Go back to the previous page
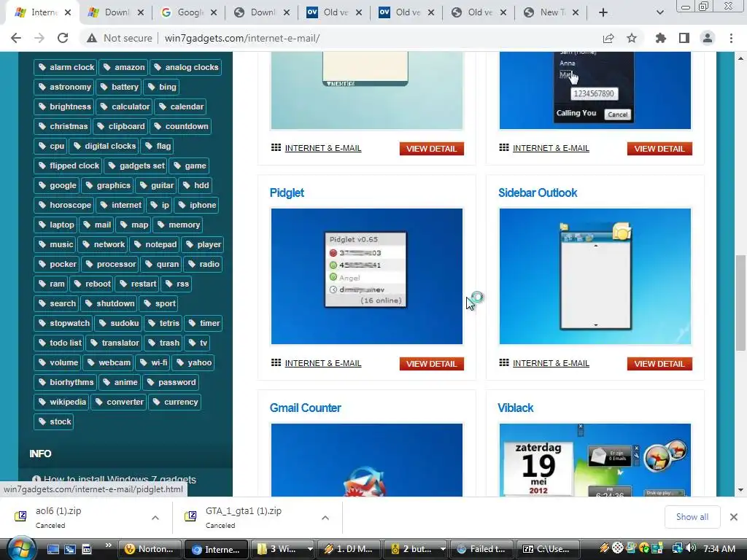 click(16, 38)
